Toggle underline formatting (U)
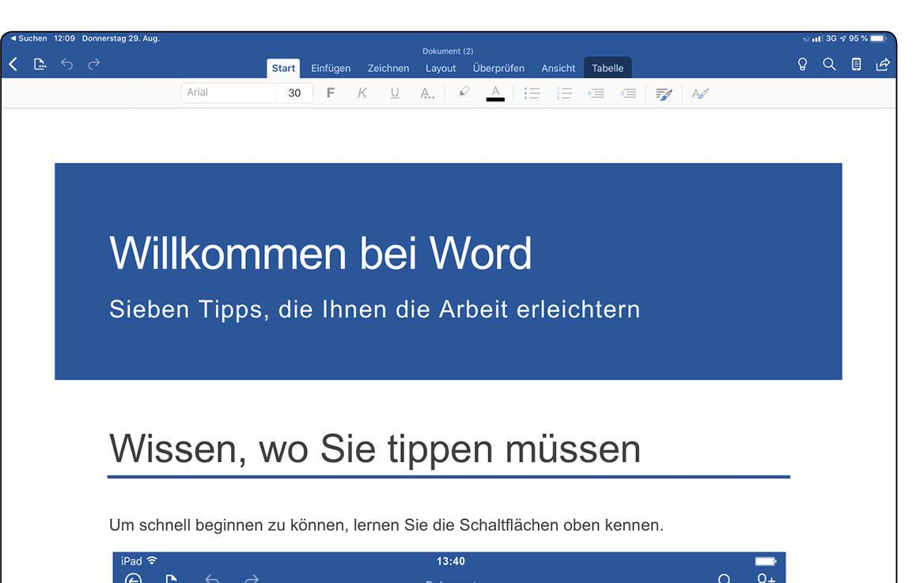 395,93
